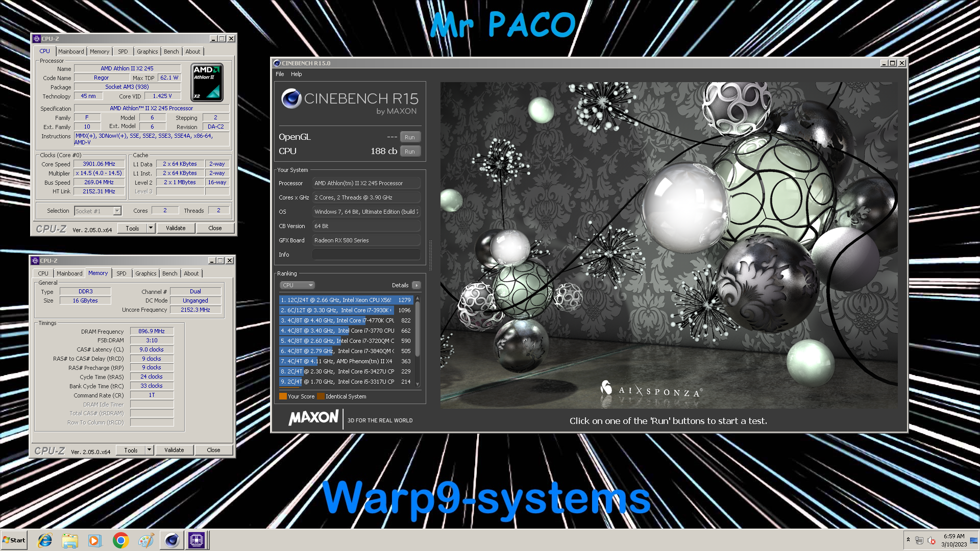Select ranking entry AMD Phenom II X4 363
This screenshot has width=980, height=551.
[x=346, y=361]
